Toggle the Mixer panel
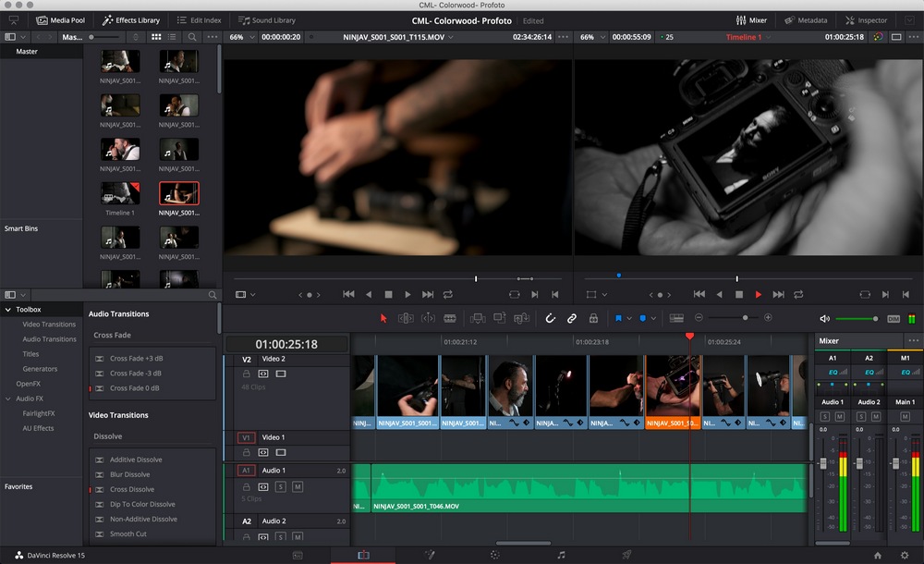 tap(751, 20)
